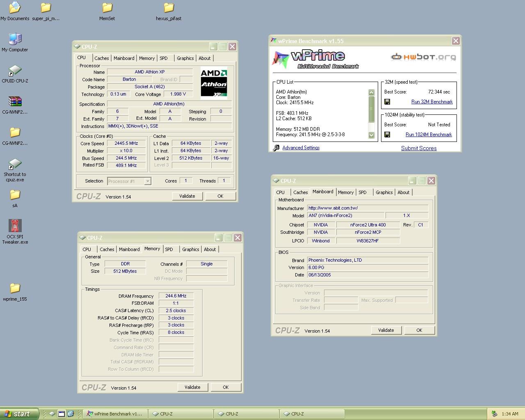
Task: Open Graphics tab in CPU-Z Memory window
Action: tap(191, 249)
